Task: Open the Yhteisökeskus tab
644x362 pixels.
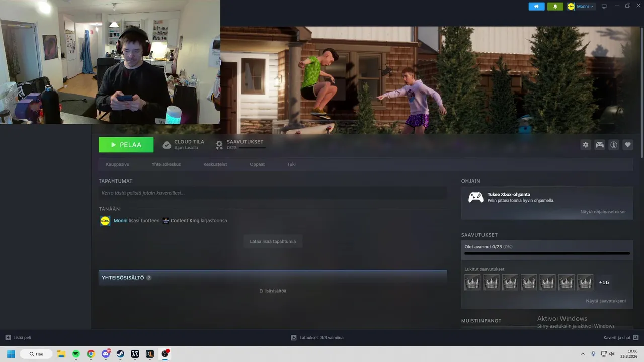Action: [x=166, y=164]
